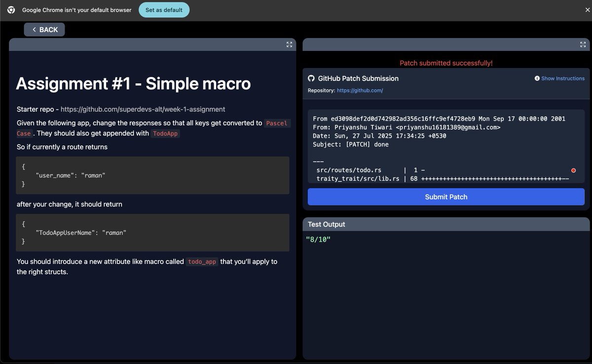Click the GitHub Patch Submission title
The width and height of the screenshot is (592, 364).
358,78
